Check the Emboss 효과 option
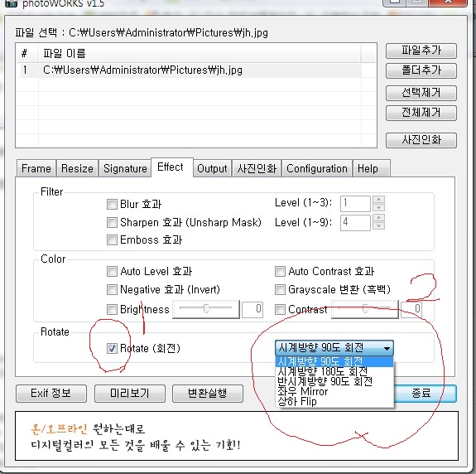 (x=112, y=239)
